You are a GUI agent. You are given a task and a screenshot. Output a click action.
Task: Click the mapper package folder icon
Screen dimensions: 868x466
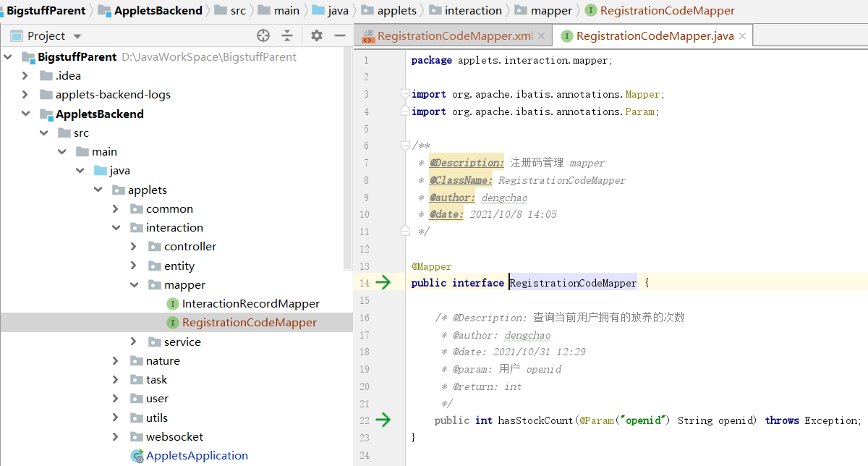155,284
